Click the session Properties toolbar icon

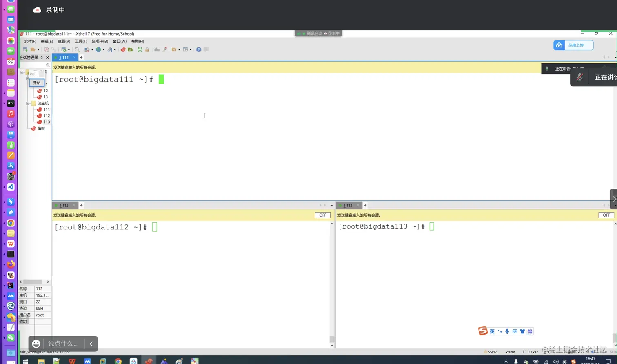[64, 49]
